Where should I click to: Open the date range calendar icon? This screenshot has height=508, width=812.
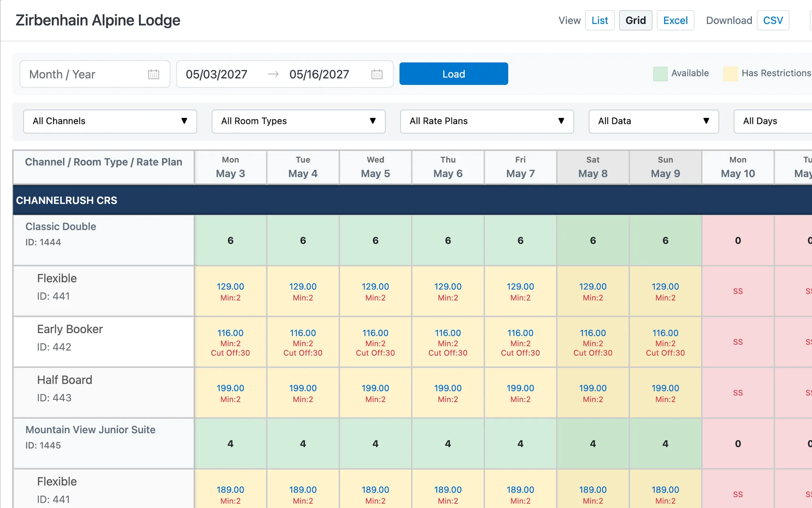point(377,74)
